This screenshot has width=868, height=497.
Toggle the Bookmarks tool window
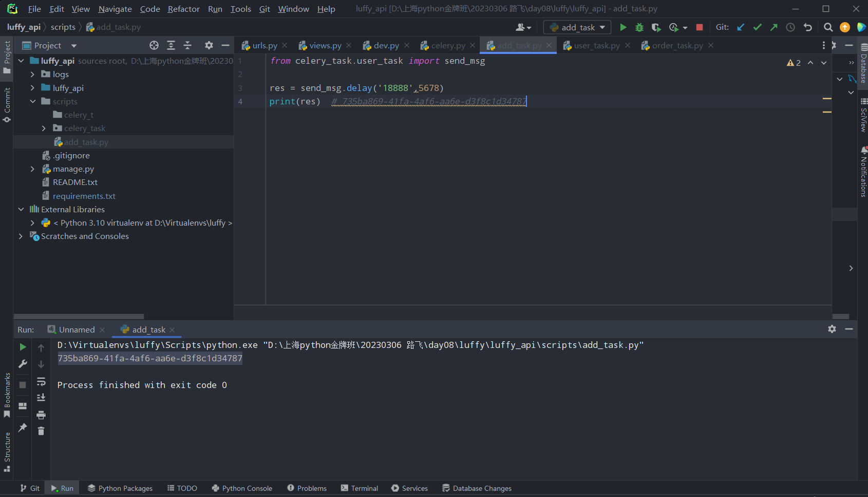click(7, 395)
